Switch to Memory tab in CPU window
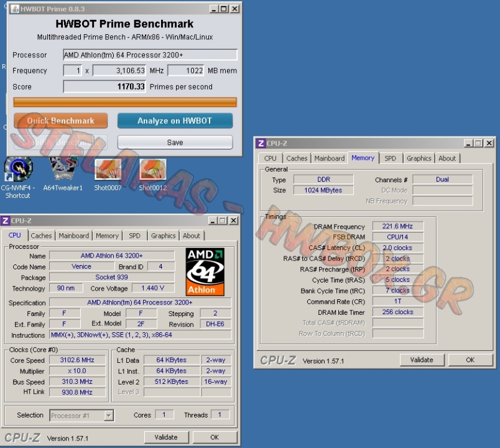 pos(107,236)
